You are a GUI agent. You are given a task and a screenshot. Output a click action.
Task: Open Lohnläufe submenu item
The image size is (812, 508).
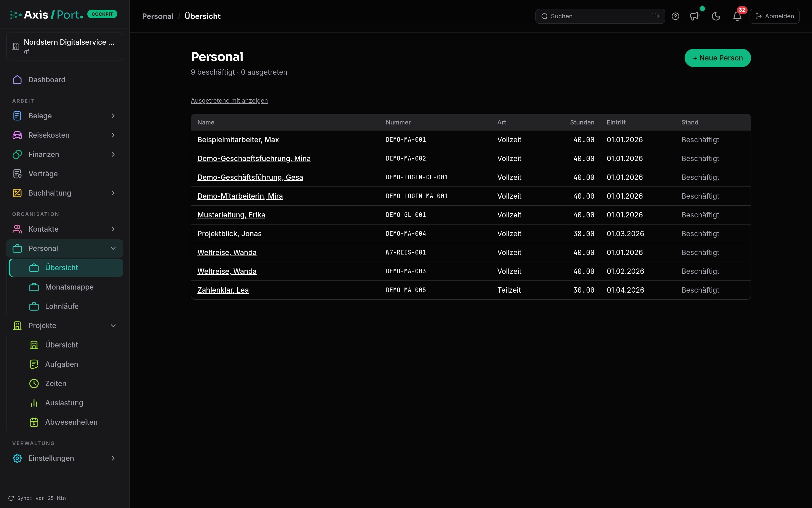(x=66, y=306)
